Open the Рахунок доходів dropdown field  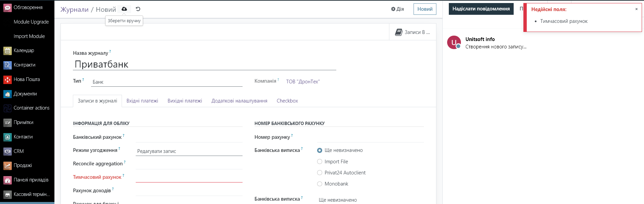tap(189, 191)
